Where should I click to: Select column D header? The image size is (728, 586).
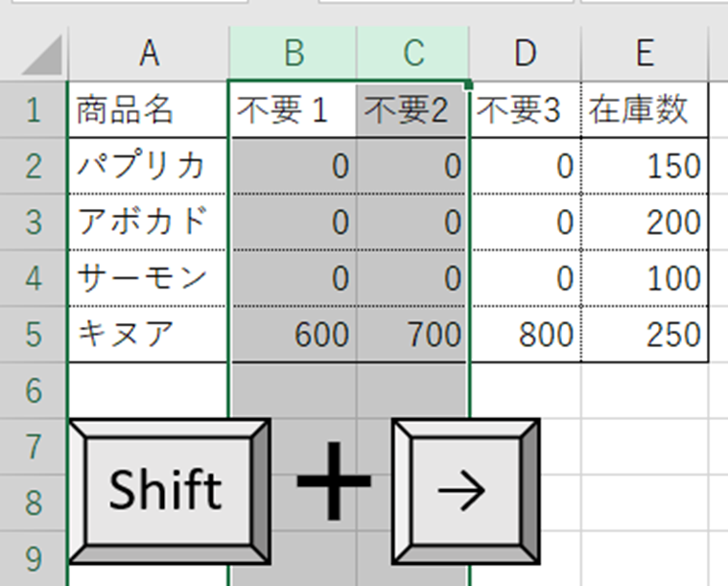coord(525,55)
